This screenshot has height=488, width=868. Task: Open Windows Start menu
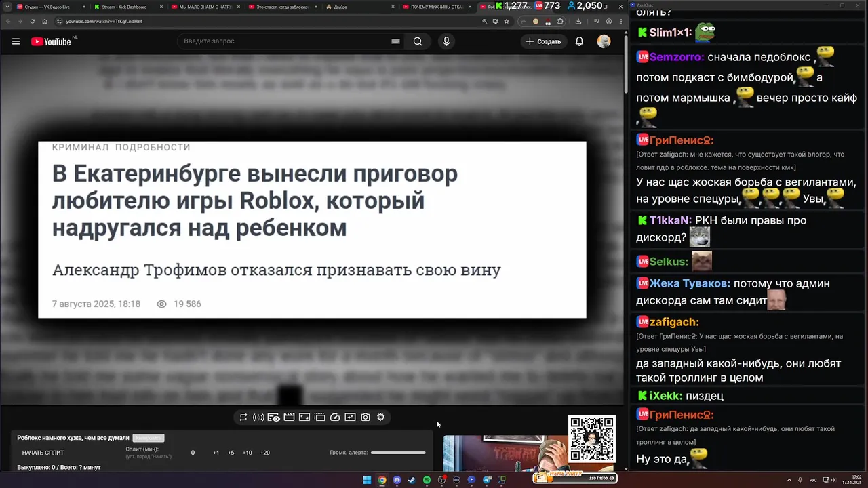[367, 480]
